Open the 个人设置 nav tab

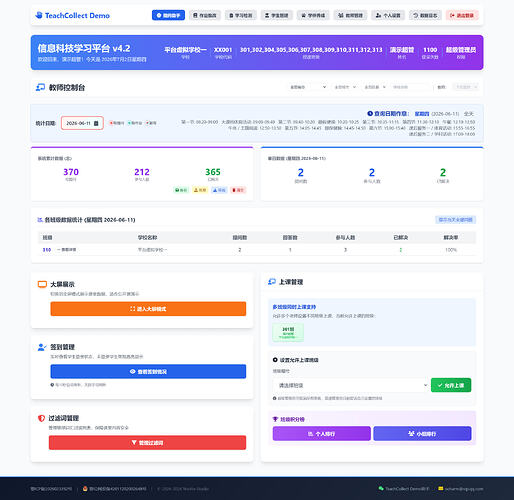point(388,15)
